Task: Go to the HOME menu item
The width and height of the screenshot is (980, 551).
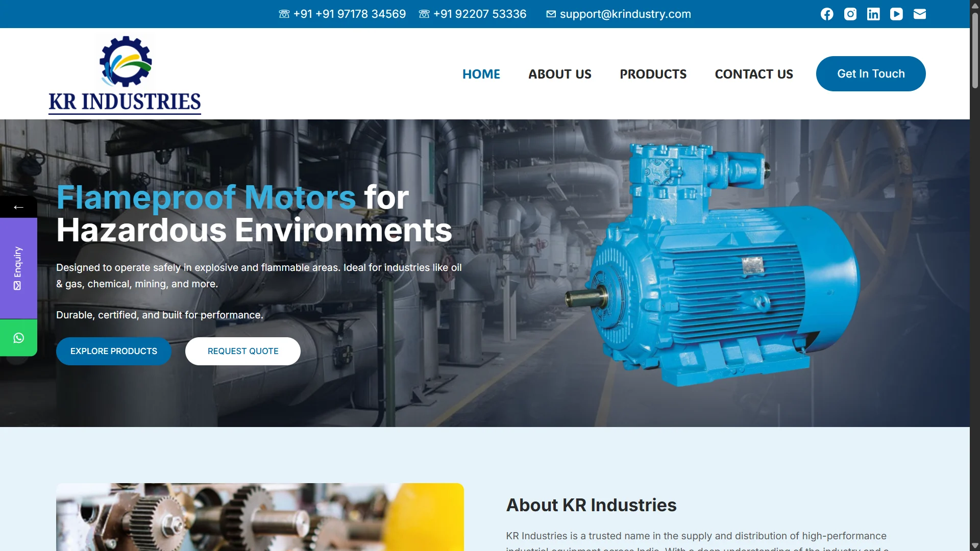Action: pyautogui.click(x=481, y=74)
